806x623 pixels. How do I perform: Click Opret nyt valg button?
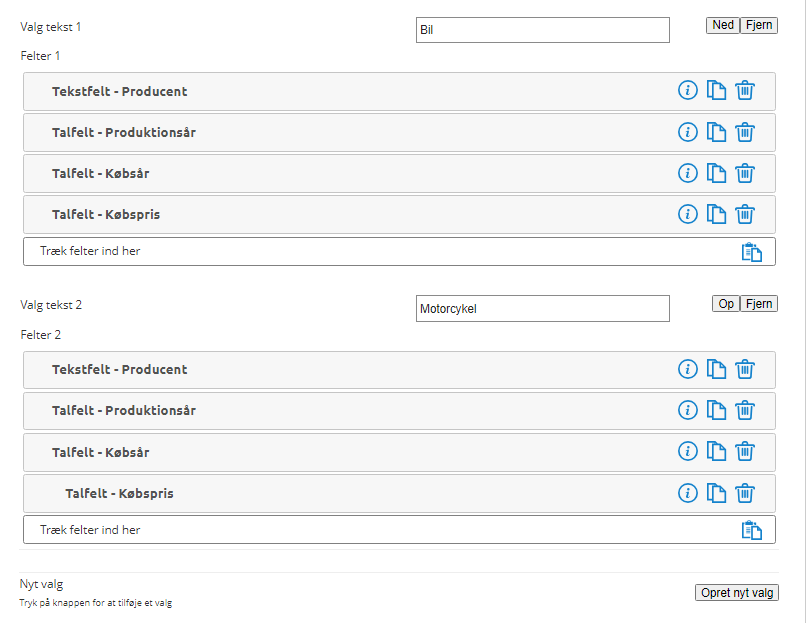[737, 592]
